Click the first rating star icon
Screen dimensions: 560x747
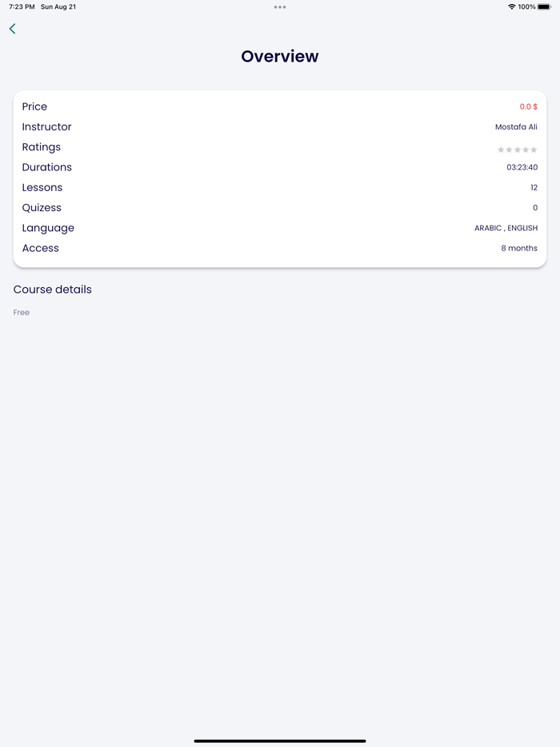tap(502, 150)
